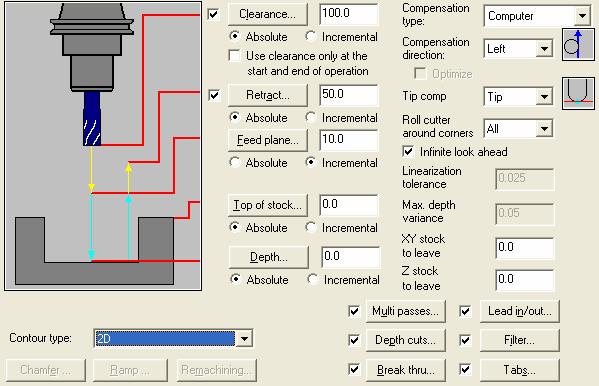Select Incremental for Clearance
Viewport: 599px width, 386px height.
pyautogui.click(x=311, y=36)
